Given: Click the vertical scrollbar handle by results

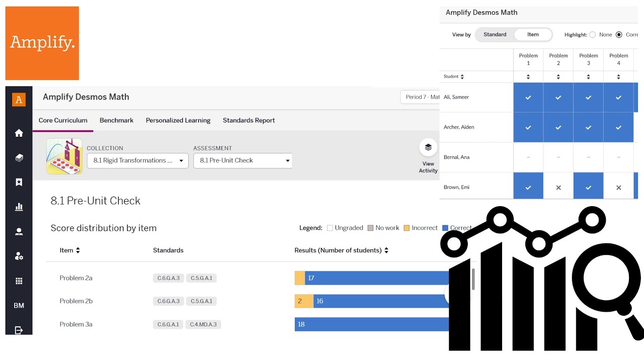Looking at the screenshot, I should [473, 279].
